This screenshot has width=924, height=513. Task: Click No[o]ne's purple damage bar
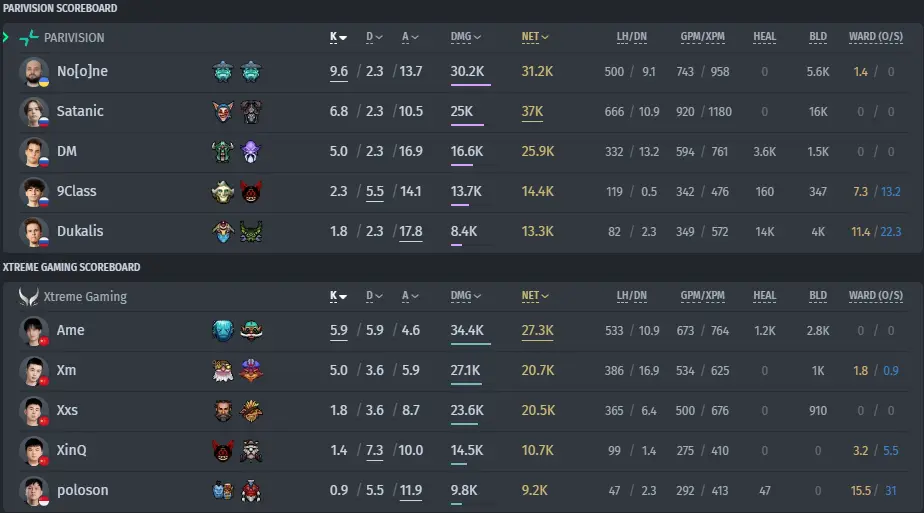tap(470, 85)
